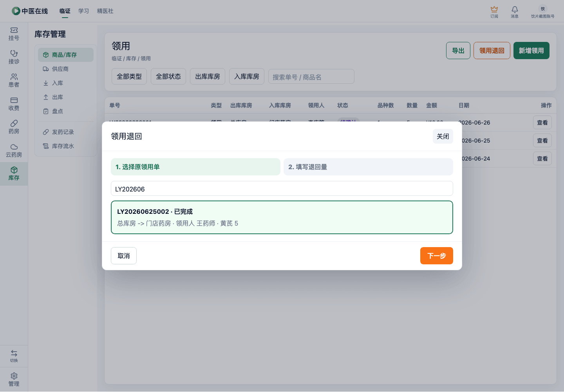Screen dimensions: 564x392
Task: Click the 下一步 next button
Action: [x=437, y=256]
